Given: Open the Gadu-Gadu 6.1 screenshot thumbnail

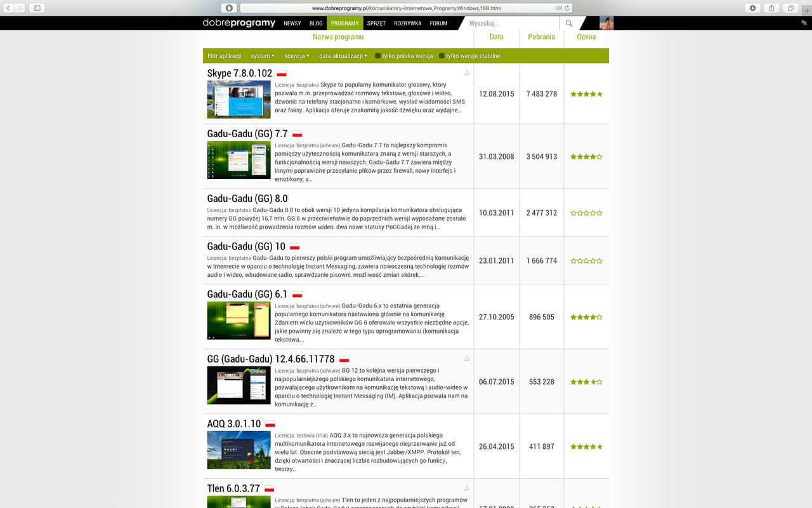Looking at the screenshot, I should pyautogui.click(x=239, y=321).
